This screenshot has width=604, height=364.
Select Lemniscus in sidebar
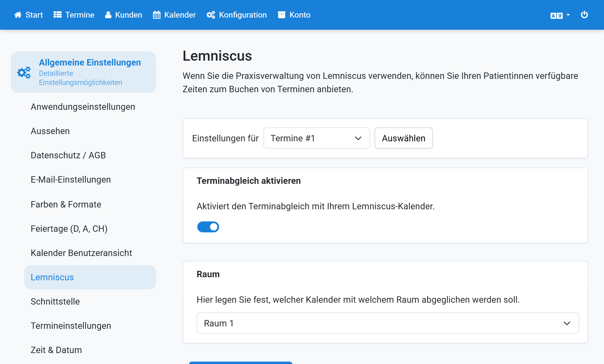(x=90, y=277)
